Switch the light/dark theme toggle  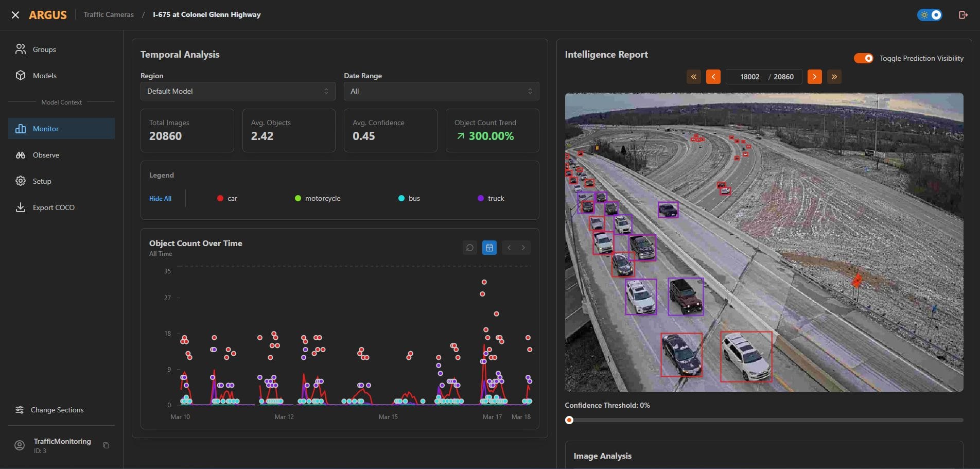[930, 15]
